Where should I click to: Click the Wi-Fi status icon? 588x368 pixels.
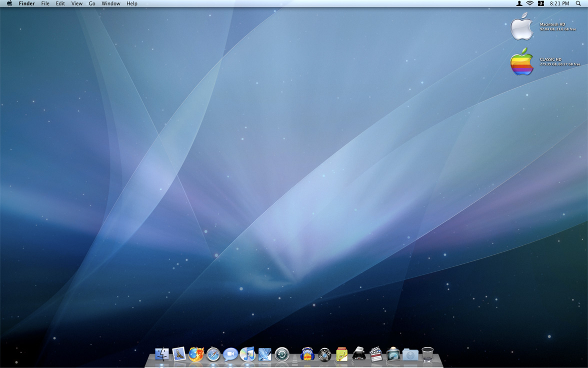(x=530, y=4)
